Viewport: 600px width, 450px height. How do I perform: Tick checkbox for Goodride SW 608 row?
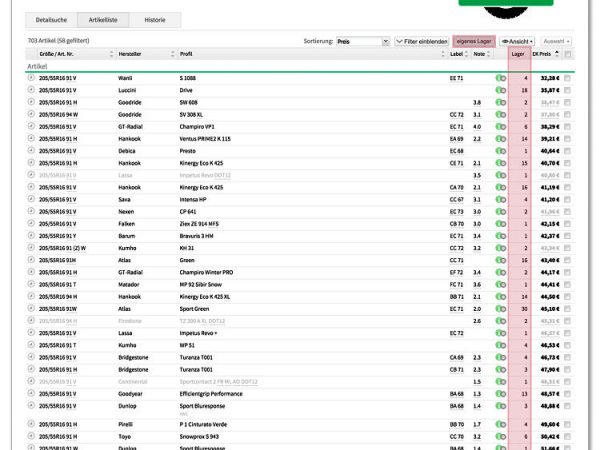[x=567, y=103]
